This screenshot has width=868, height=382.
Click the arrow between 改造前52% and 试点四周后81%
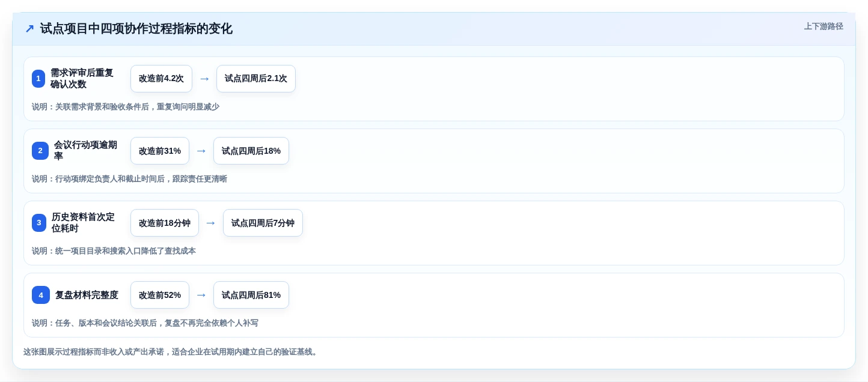click(201, 295)
